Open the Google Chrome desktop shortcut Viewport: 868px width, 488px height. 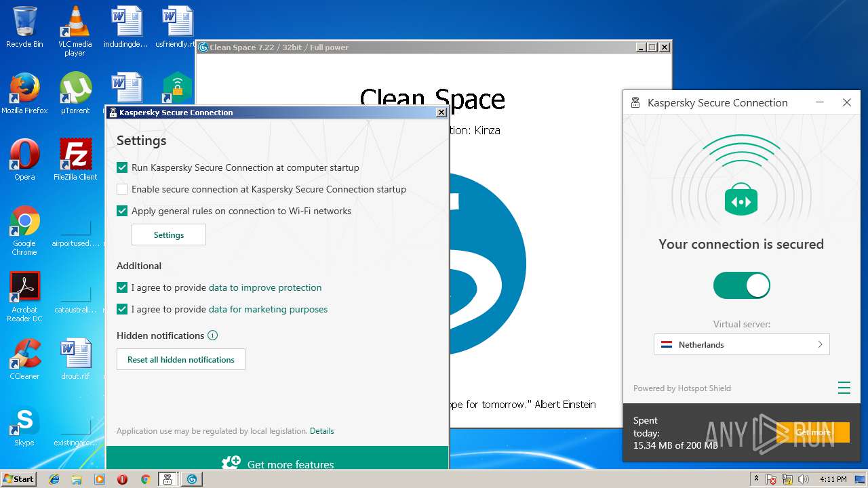pos(24,230)
